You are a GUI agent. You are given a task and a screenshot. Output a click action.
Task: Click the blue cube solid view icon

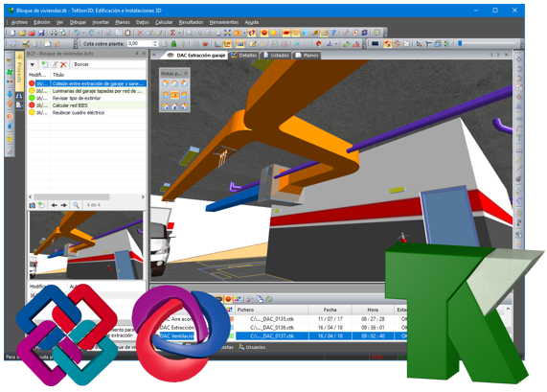coord(305,33)
